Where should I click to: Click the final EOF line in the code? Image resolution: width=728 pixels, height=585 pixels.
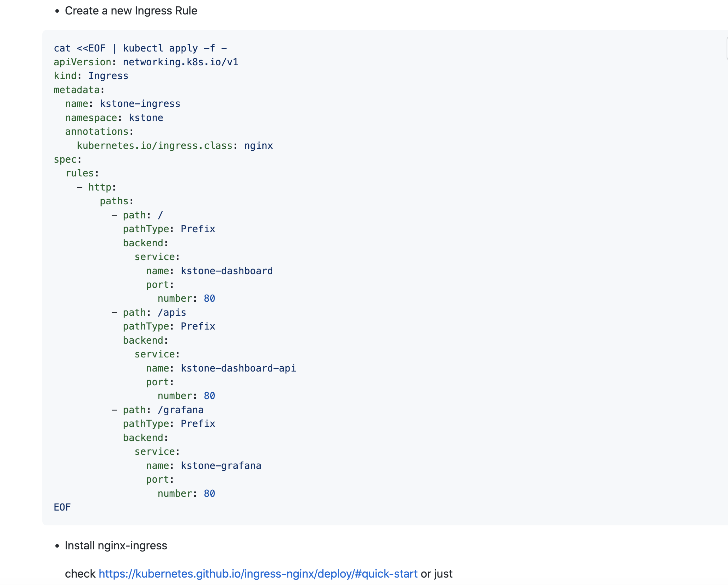pos(62,507)
